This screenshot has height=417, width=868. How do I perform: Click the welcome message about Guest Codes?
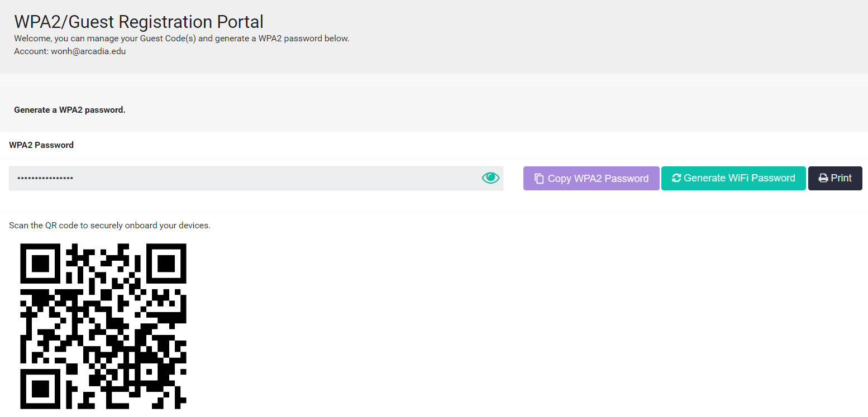[x=182, y=39]
